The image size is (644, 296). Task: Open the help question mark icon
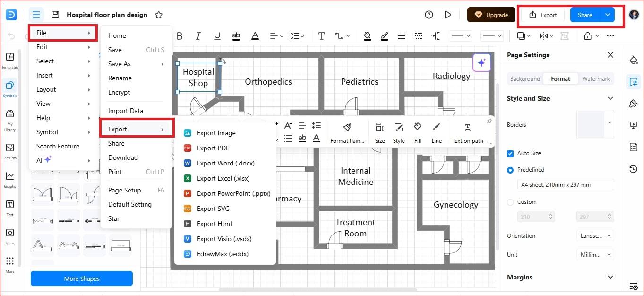coord(429,15)
